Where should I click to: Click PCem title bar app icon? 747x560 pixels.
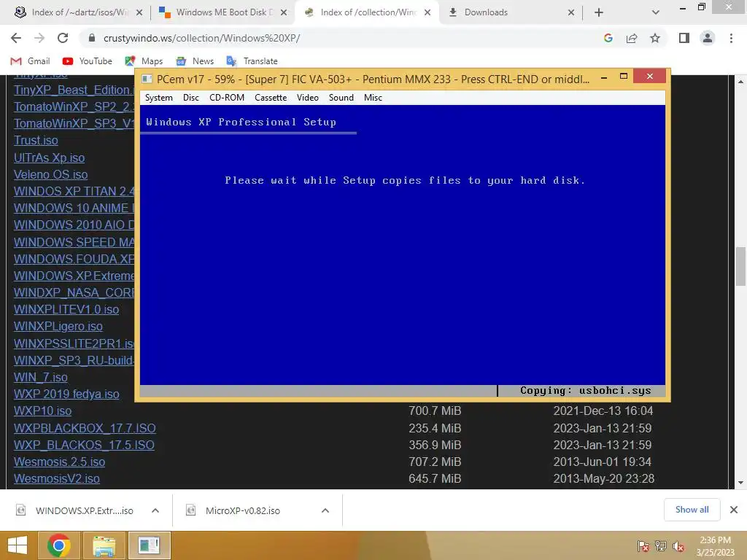[x=147, y=79]
